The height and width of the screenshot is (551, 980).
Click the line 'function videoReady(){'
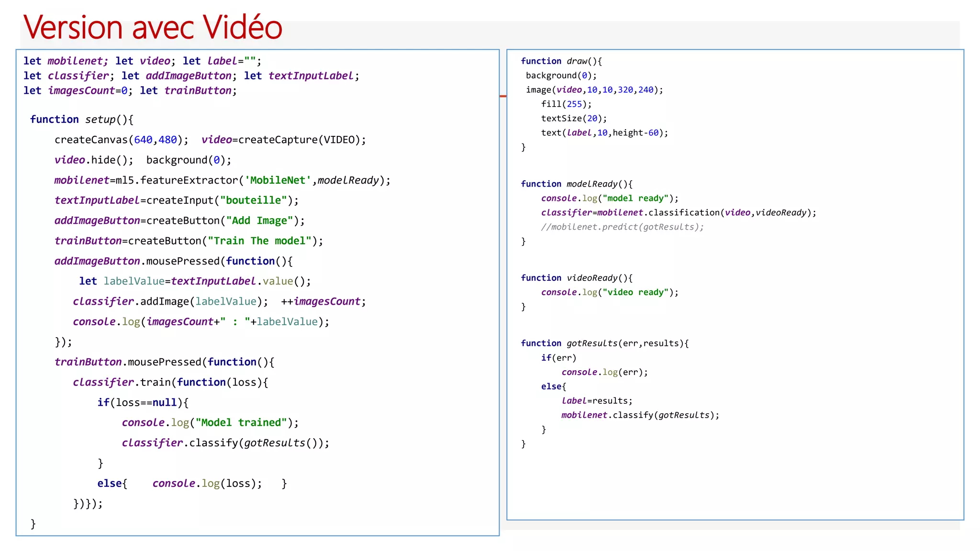point(577,278)
